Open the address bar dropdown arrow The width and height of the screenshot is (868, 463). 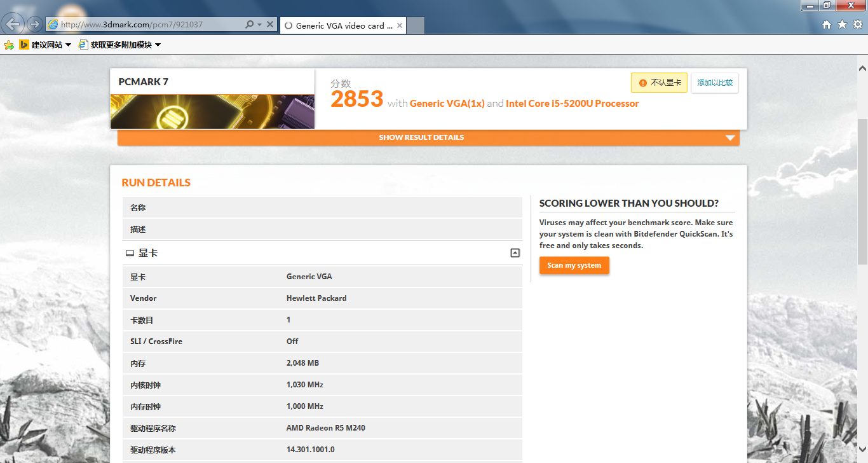259,25
